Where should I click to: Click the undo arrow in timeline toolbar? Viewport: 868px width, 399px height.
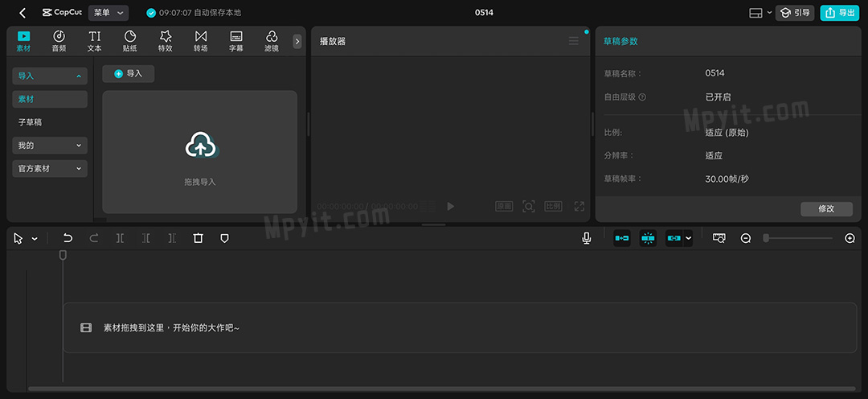coord(68,238)
